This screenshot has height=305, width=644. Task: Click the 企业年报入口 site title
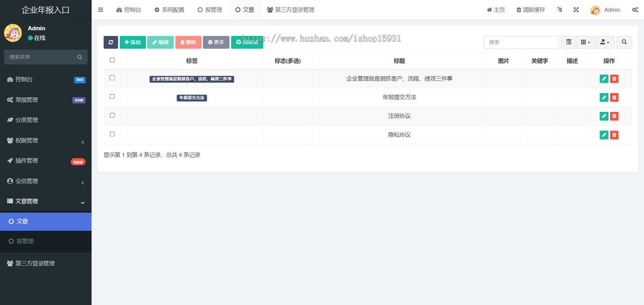(46, 10)
